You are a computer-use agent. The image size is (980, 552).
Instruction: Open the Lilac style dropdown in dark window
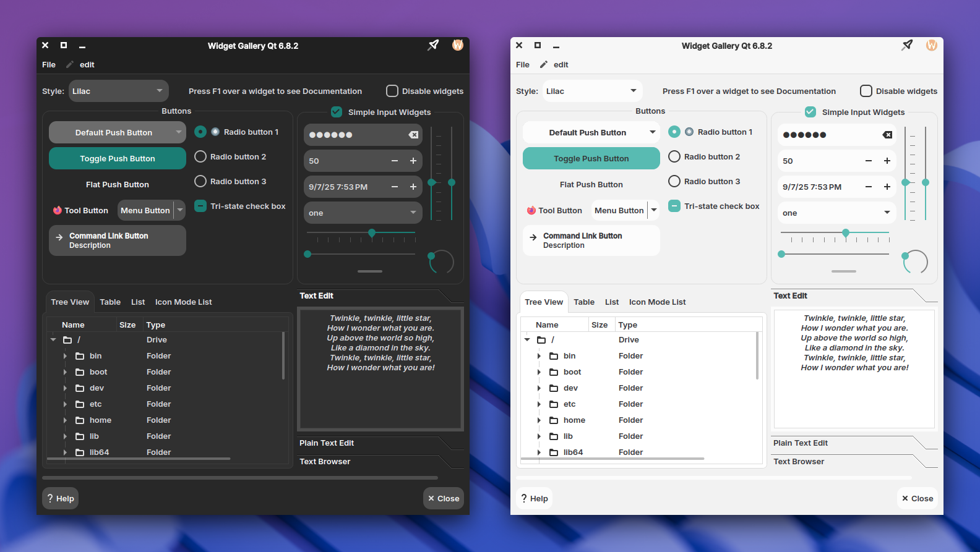(x=119, y=91)
